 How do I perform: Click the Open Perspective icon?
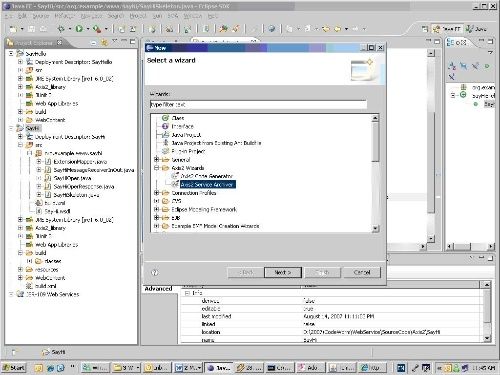[x=425, y=29]
